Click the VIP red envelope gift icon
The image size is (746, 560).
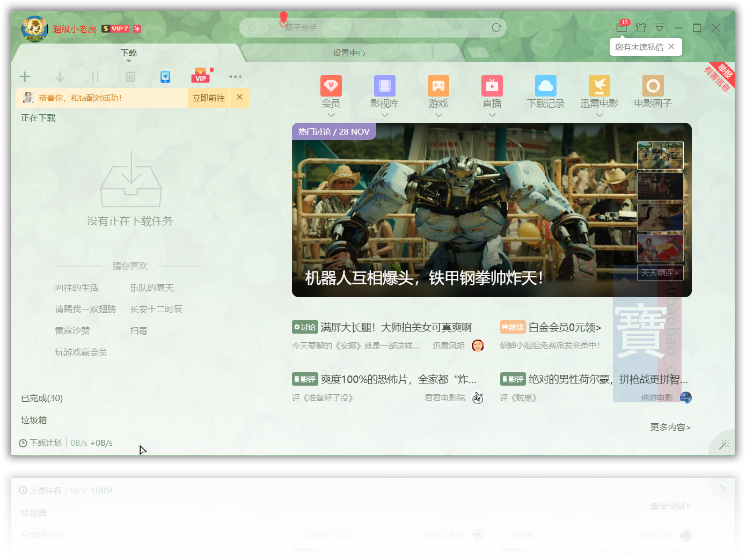(x=200, y=76)
